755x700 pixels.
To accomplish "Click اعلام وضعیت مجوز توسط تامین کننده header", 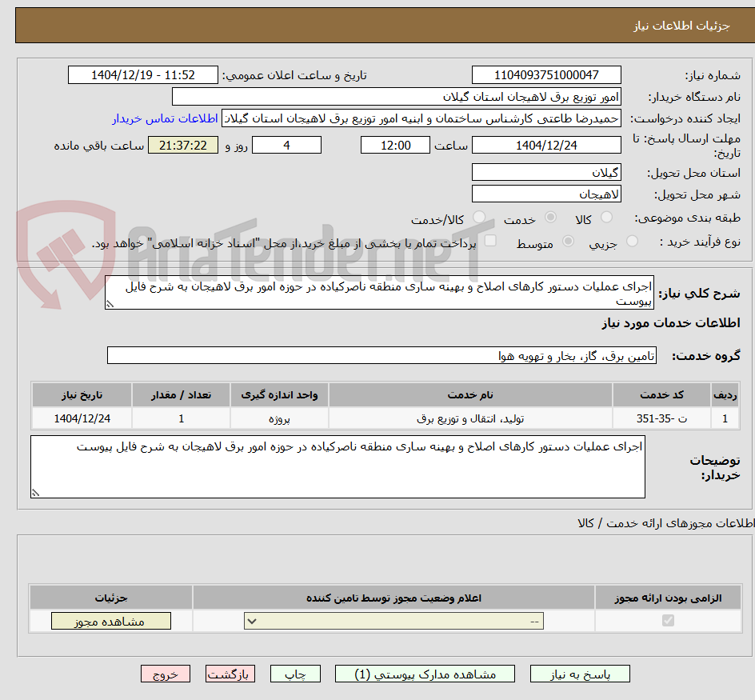I will [393, 598].
